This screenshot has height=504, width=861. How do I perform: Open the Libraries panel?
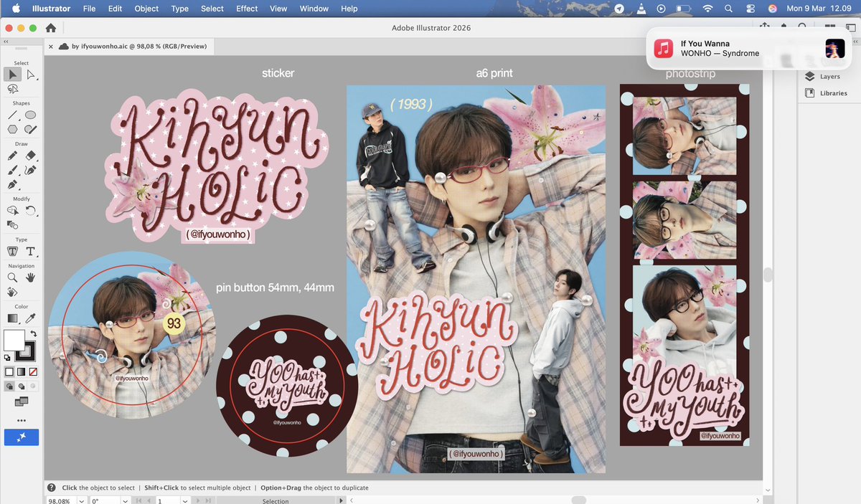tap(829, 92)
